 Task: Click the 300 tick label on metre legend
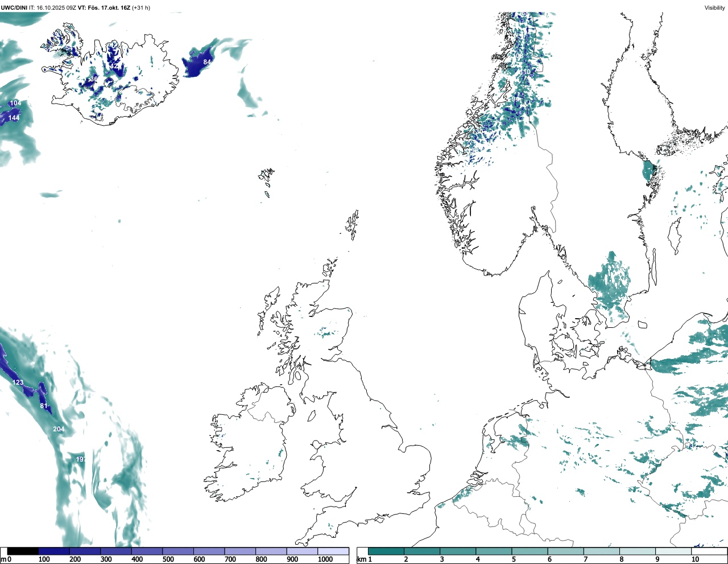click(x=106, y=559)
